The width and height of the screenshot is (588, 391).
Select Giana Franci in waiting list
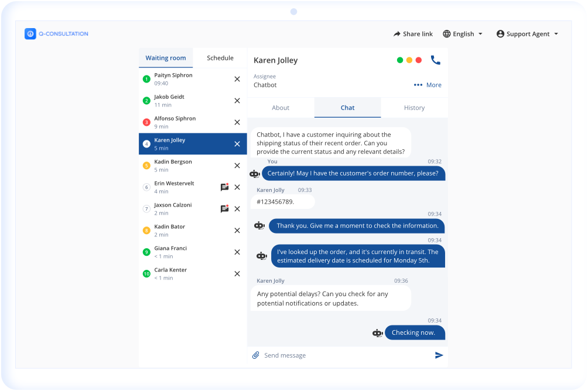193,252
